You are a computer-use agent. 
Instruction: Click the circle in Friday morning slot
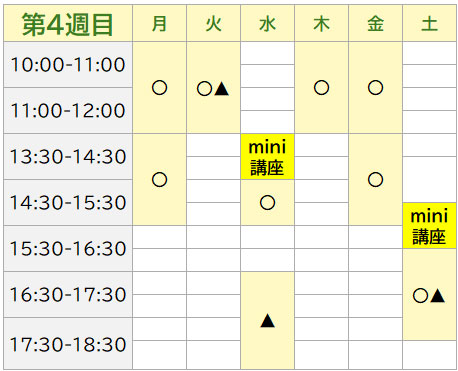coord(375,88)
